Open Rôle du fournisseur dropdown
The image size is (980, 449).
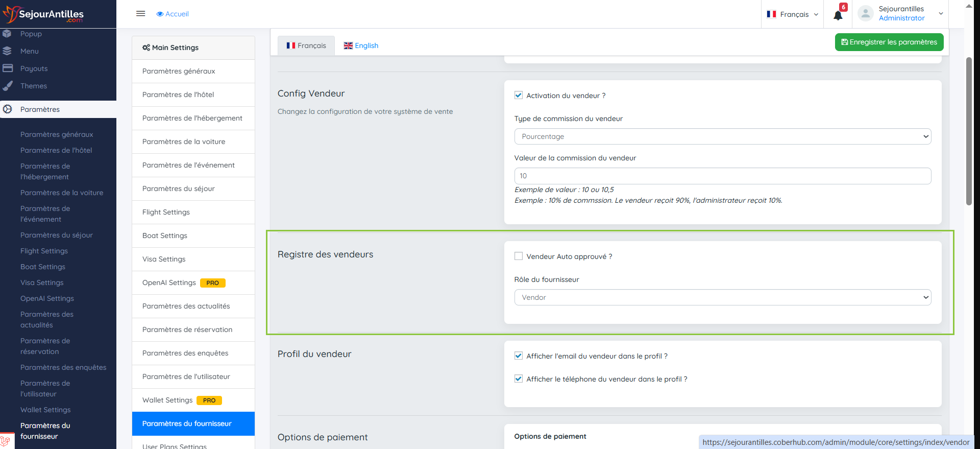pyautogui.click(x=722, y=297)
